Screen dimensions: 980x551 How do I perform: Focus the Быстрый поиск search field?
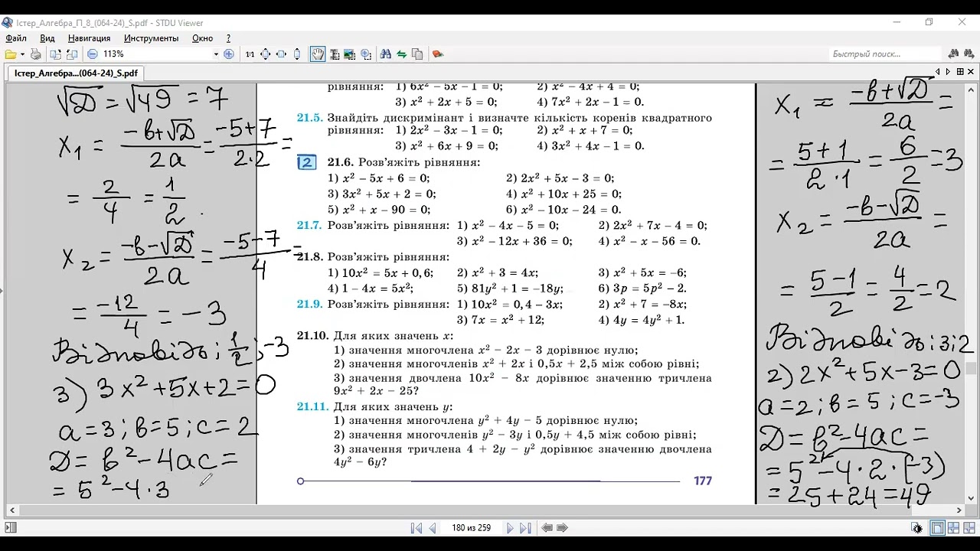click(x=886, y=54)
